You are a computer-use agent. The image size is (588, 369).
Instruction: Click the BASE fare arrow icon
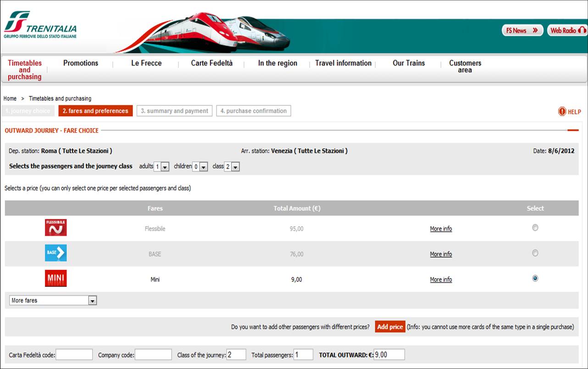[55, 253]
